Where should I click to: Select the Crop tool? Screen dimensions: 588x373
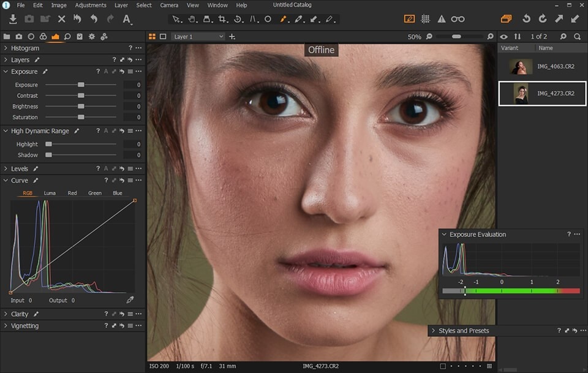pyautogui.click(x=222, y=20)
